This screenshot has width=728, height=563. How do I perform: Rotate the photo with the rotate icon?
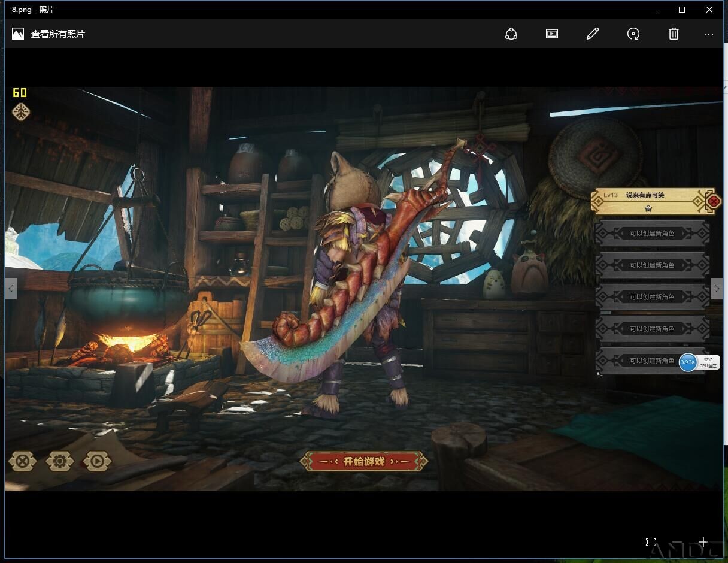coord(633,34)
